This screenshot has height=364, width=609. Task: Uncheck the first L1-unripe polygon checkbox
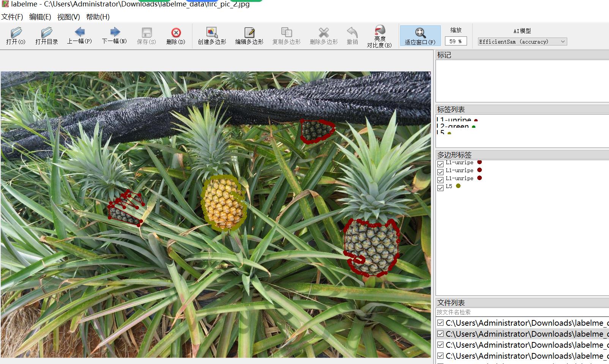[x=440, y=164]
